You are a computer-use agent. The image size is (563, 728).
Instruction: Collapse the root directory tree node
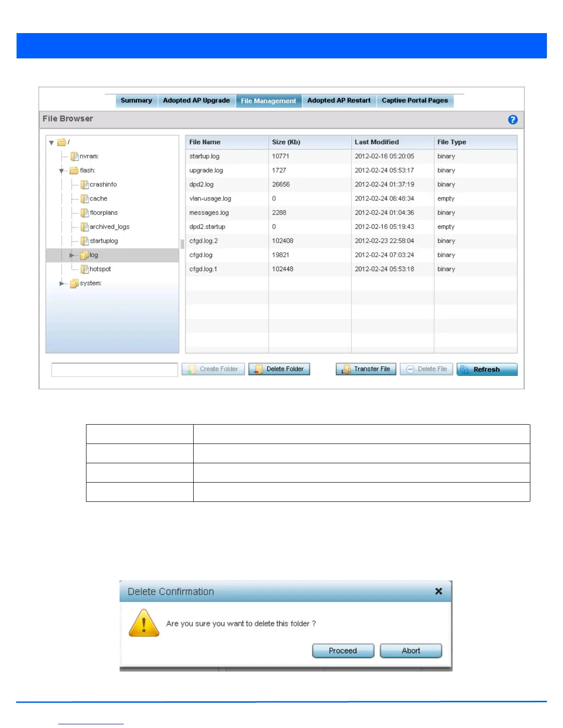point(52,143)
